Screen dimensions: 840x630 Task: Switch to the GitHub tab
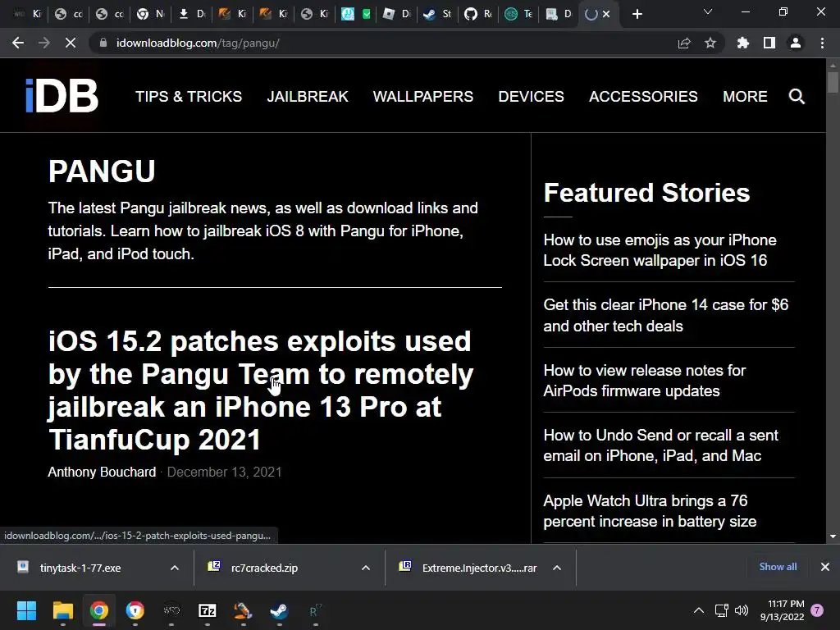pos(477,14)
